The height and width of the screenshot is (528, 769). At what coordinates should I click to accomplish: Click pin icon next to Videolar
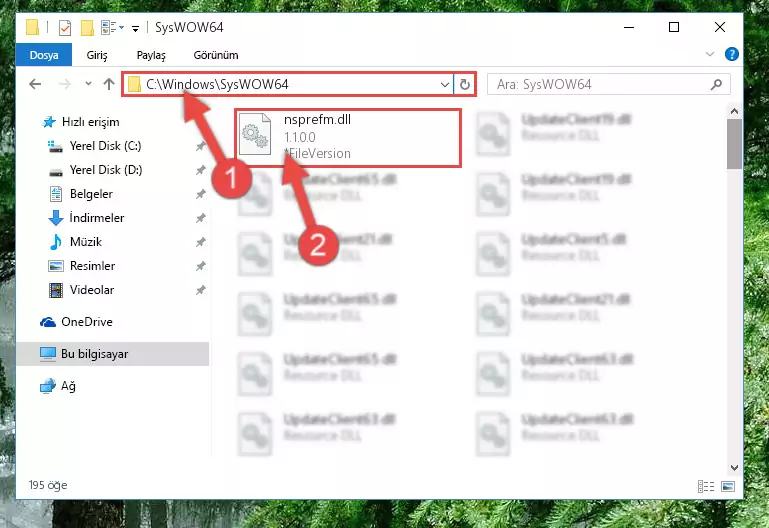pyautogui.click(x=200, y=290)
